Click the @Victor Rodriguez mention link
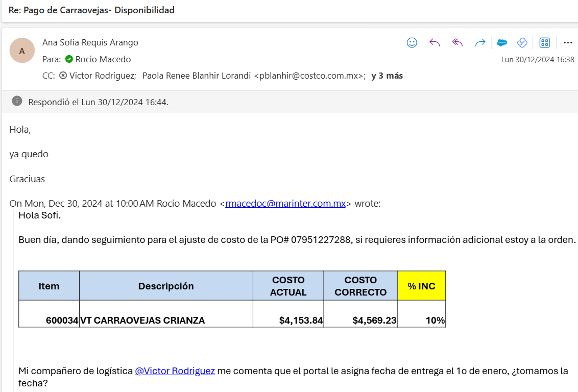This screenshot has height=392, width=578. click(175, 371)
